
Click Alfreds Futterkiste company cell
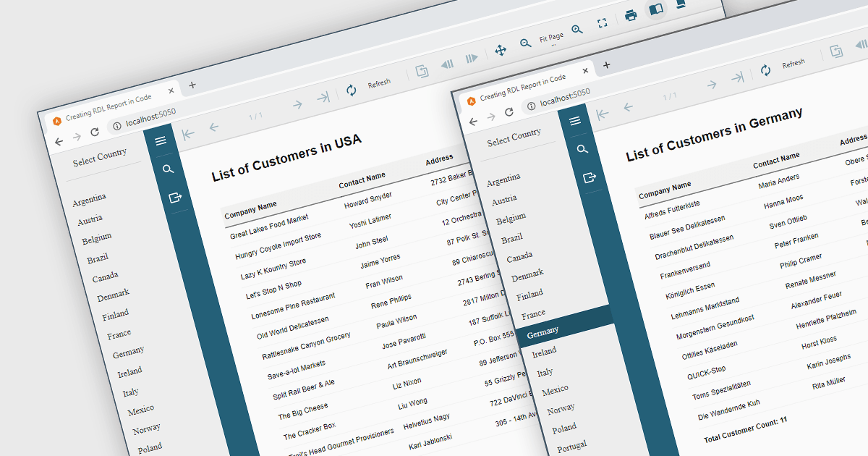coord(673,210)
